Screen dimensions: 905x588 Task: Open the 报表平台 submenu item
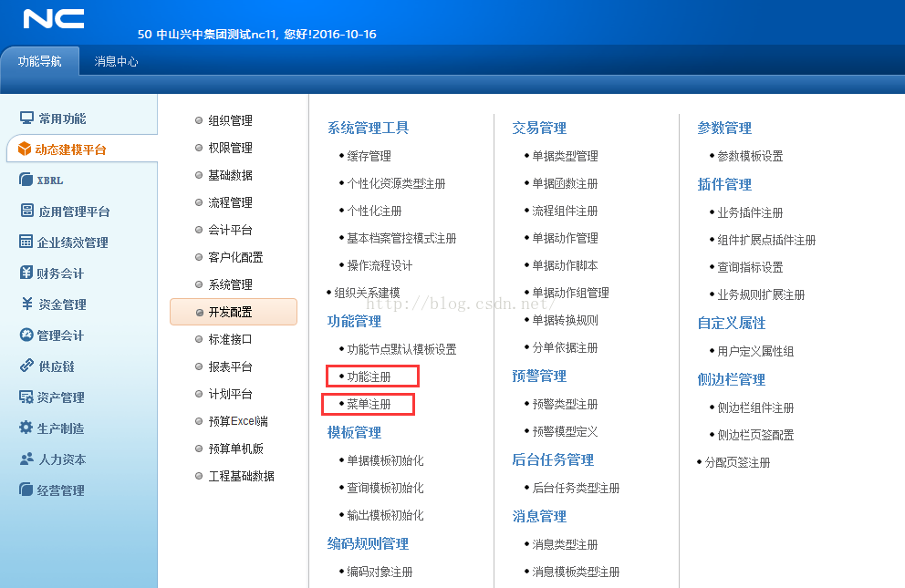point(230,366)
